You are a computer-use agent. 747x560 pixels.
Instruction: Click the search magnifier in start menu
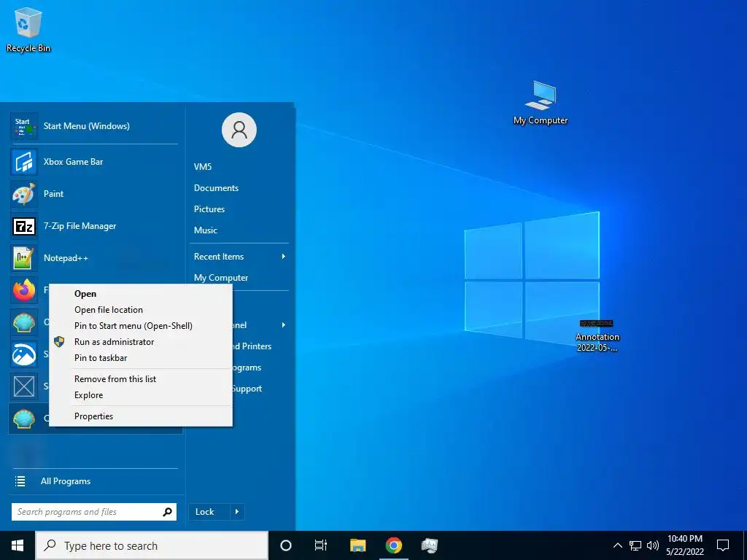(x=167, y=512)
